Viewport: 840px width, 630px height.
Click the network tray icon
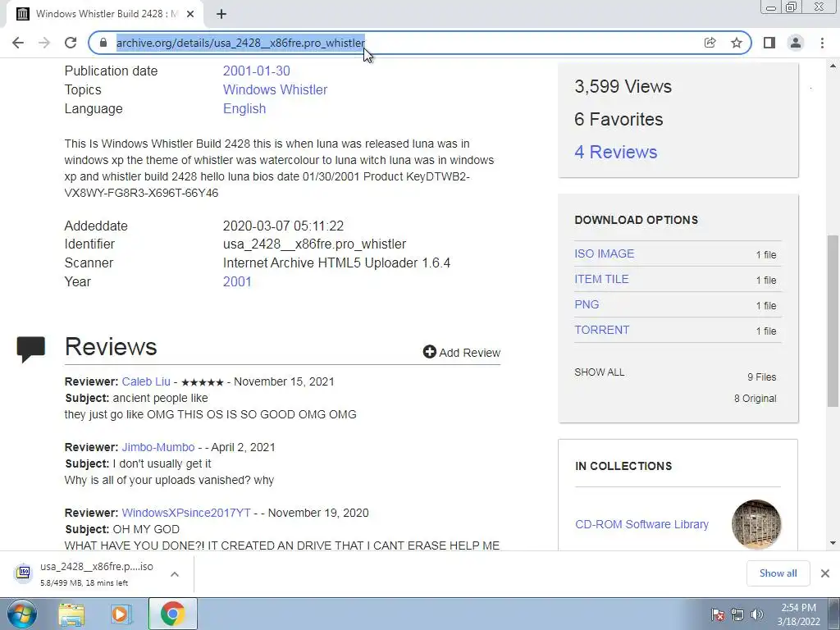pyautogui.click(x=737, y=614)
